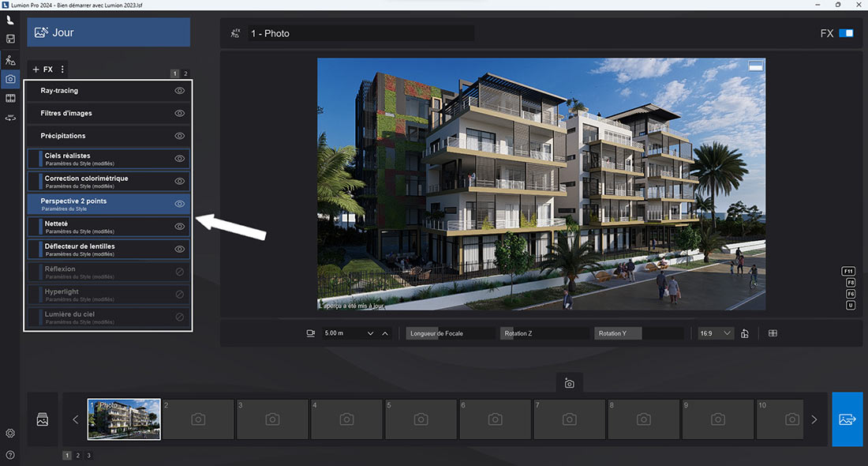Expand the FX three-dot options menu

63,70
